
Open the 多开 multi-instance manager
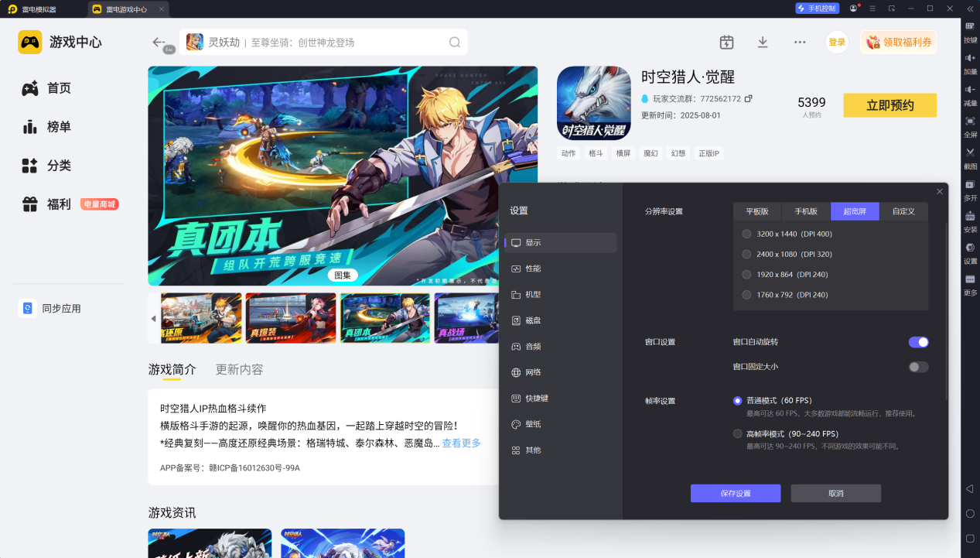point(970,190)
